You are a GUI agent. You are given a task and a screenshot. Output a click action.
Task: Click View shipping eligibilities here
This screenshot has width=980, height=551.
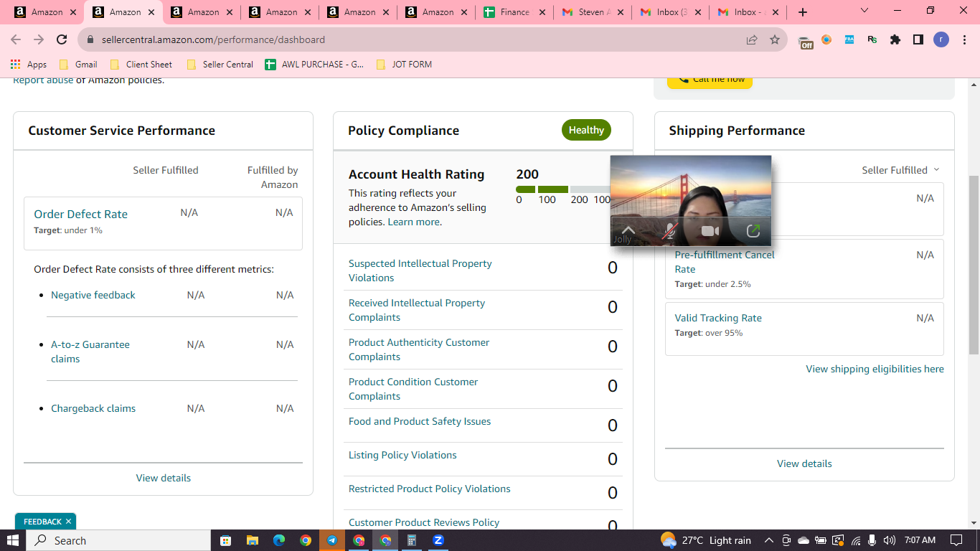click(875, 369)
